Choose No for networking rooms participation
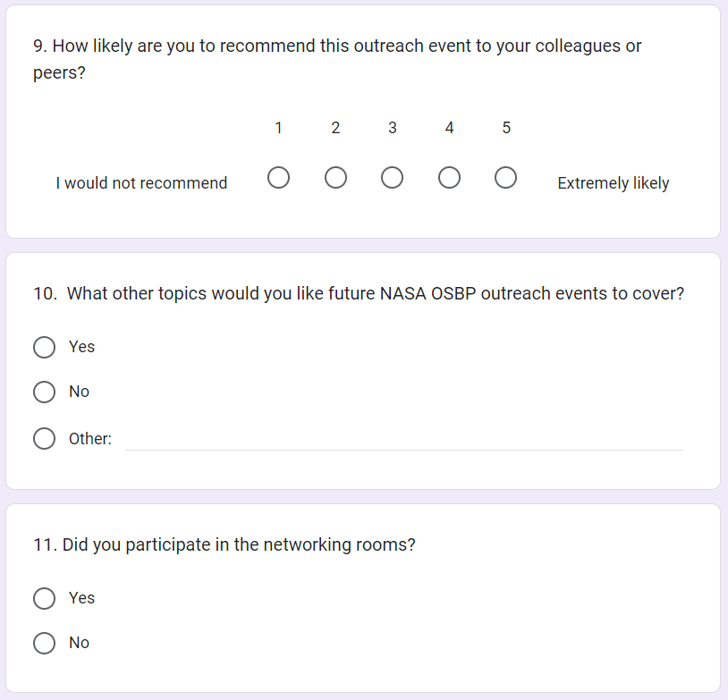Image resolution: width=728 pixels, height=700 pixels. point(44,643)
